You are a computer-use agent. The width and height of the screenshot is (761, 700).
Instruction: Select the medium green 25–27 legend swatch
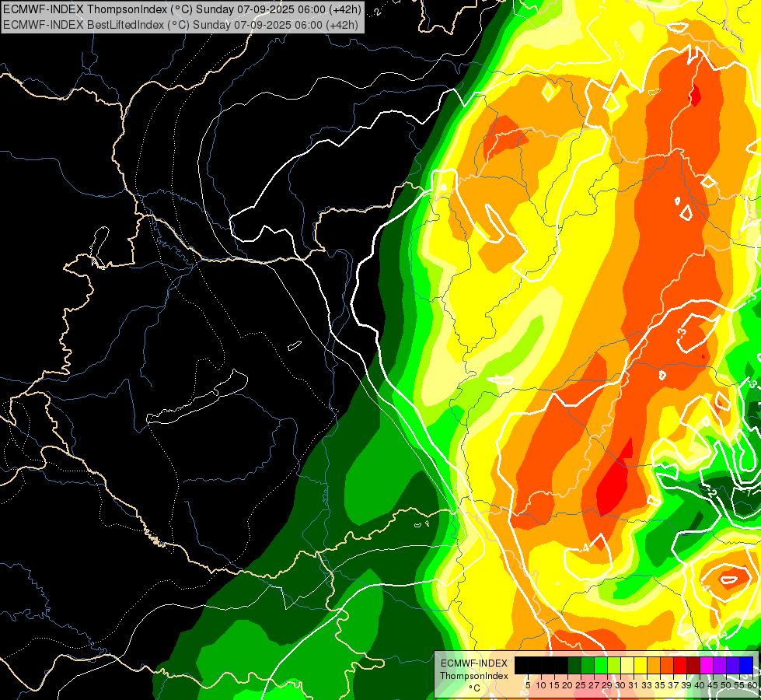coord(588,665)
